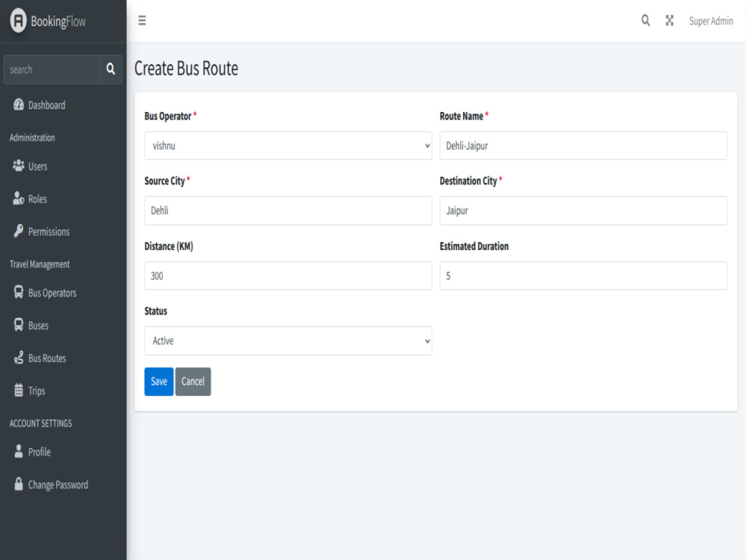Click the Administration section header
The image size is (747, 560).
[x=32, y=137]
